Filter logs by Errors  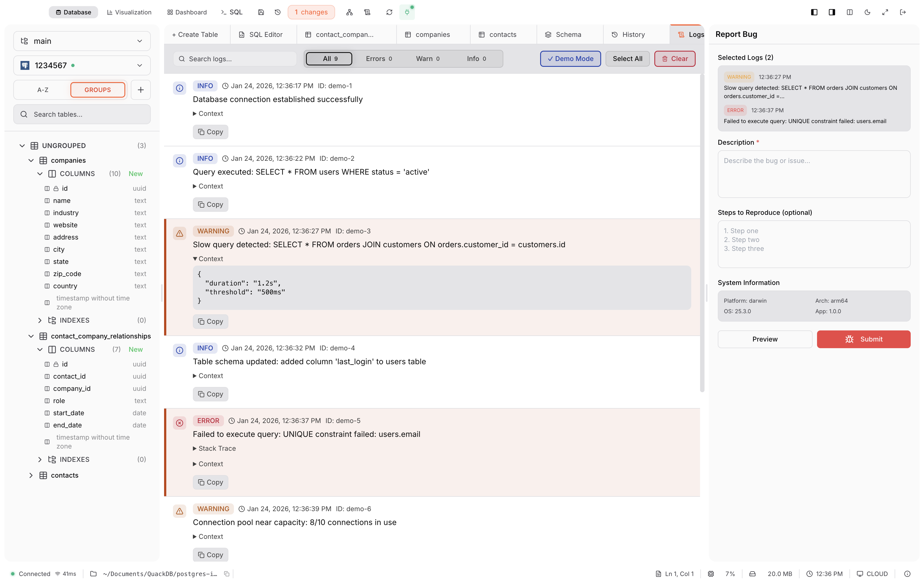point(379,59)
